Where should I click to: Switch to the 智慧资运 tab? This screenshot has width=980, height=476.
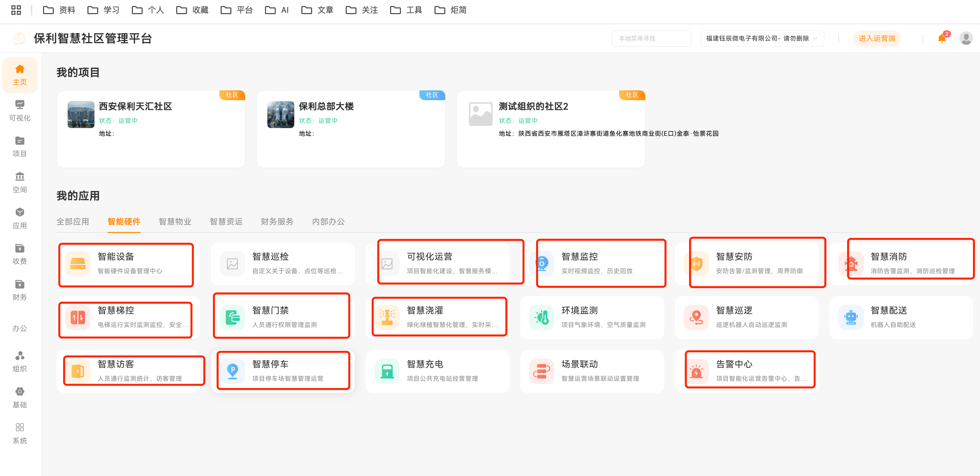[x=226, y=222]
